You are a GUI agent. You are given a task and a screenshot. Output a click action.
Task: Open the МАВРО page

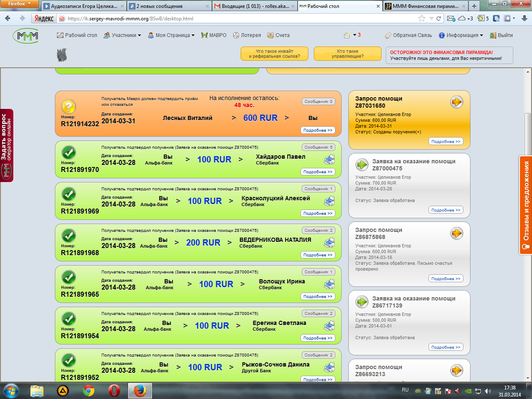pos(214,35)
